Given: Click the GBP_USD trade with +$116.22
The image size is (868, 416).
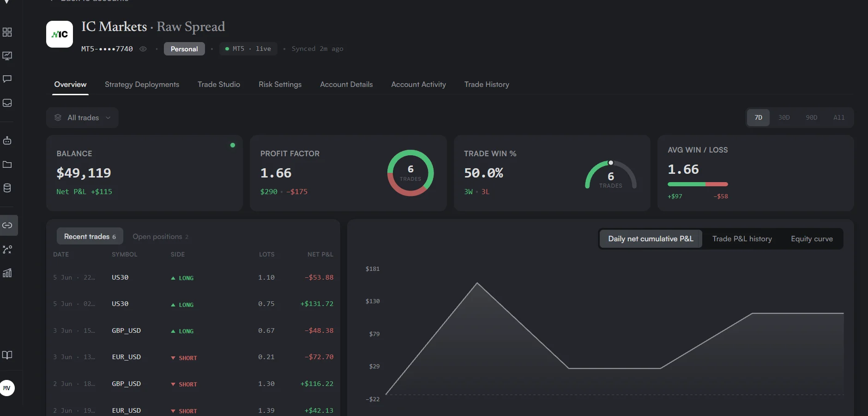Looking at the screenshot, I should 193,384.
